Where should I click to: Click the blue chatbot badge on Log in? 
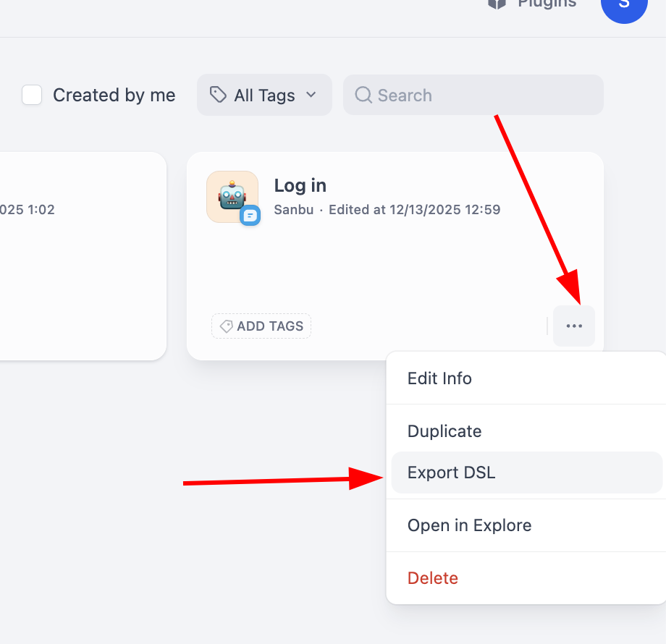[250, 216]
